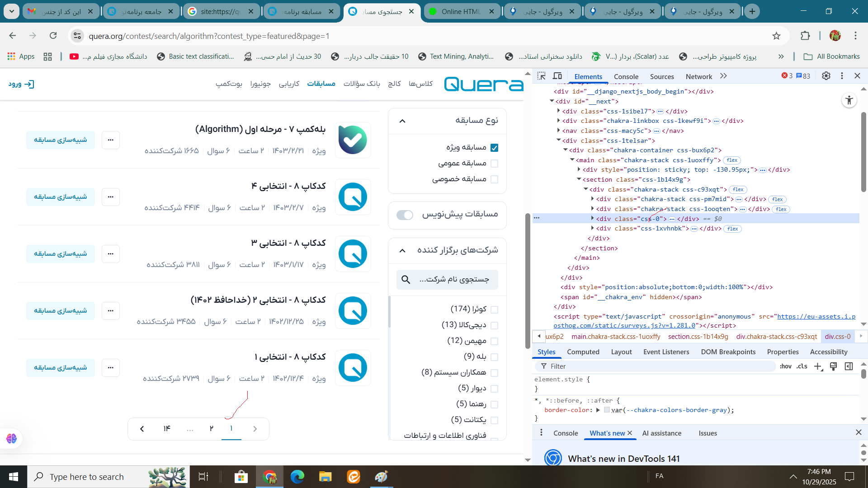Image resolution: width=868 pixels, height=488 pixels.
Task: Click the reload page icon
Action: click(53, 36)
